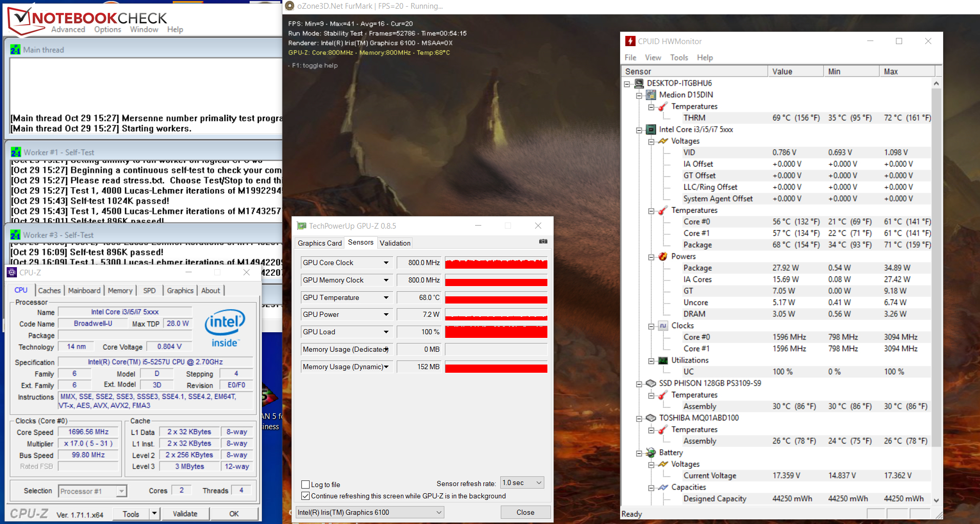
Task: Click the OK button in CPU-Z
Action: [x=234, y=514]
